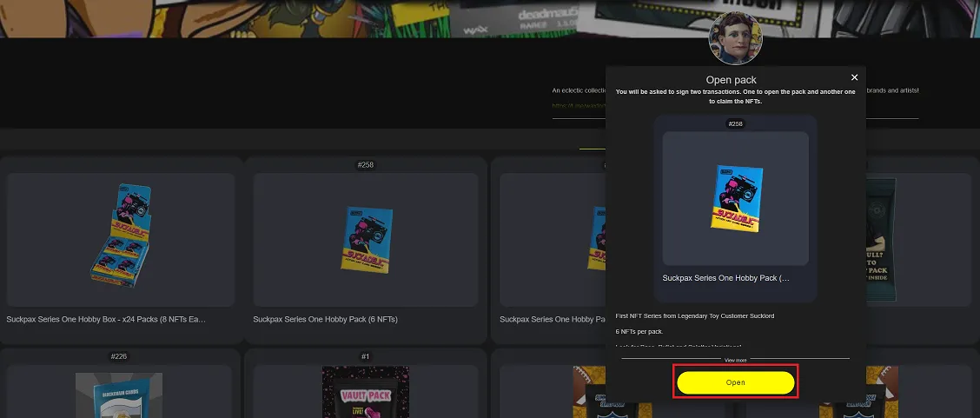The width and height of the screenshot is (980, 418).
Task: Click the yellow Open button
Action: pos(735,382)
